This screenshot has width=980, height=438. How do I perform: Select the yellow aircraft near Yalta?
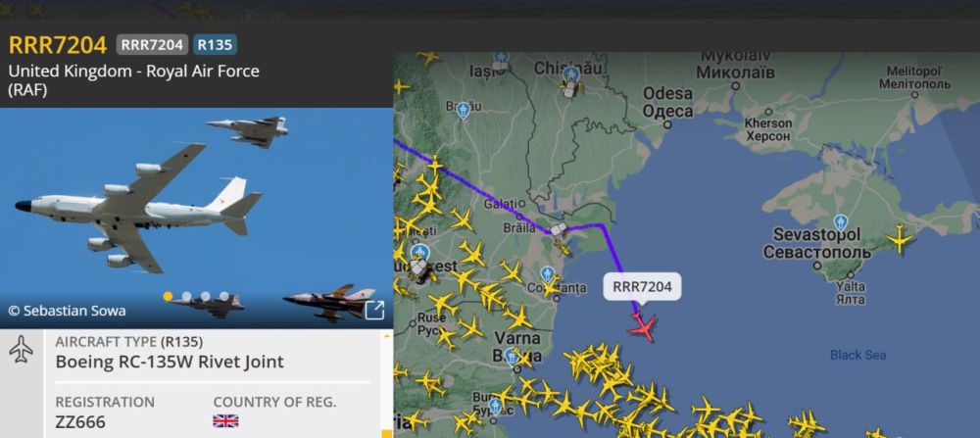[x=900, y=239]
